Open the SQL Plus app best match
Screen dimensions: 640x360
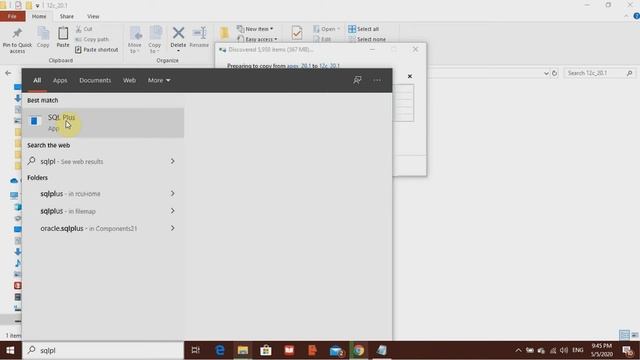point(103,123)
